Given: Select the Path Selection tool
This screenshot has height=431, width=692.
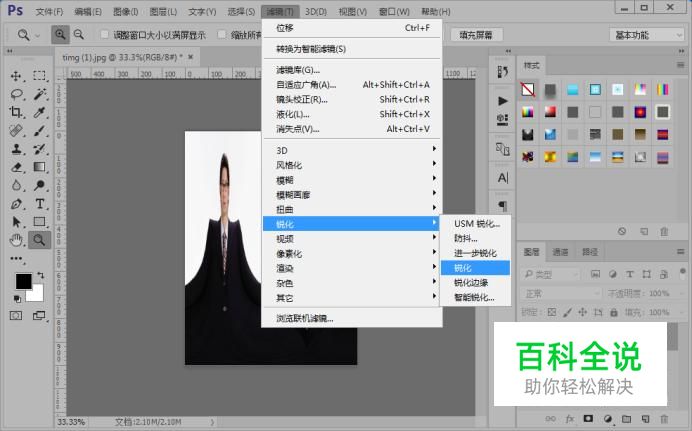Looking at the screenshot, I should point(16,222).
